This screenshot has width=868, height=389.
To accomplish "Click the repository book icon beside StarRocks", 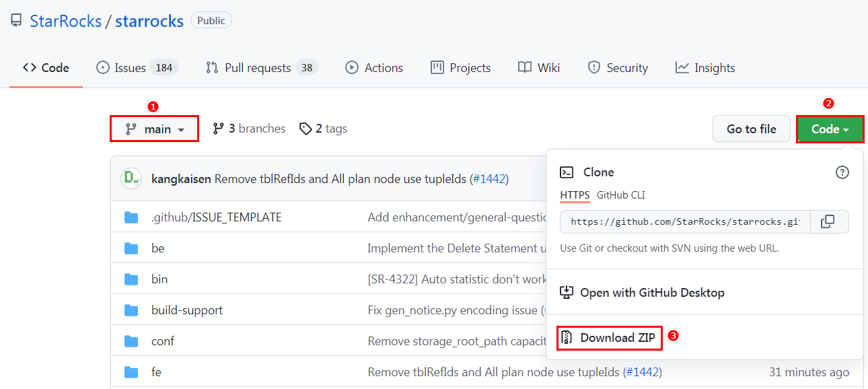I will click(x=16, y=21).
